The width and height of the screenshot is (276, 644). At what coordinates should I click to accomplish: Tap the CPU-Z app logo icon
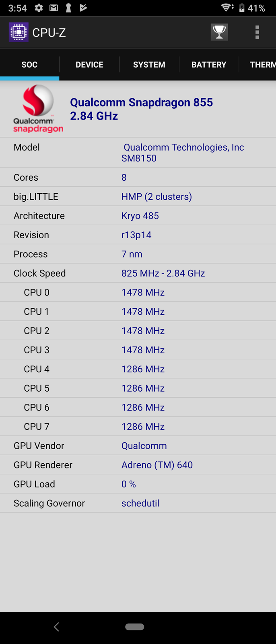click(19, 32)
